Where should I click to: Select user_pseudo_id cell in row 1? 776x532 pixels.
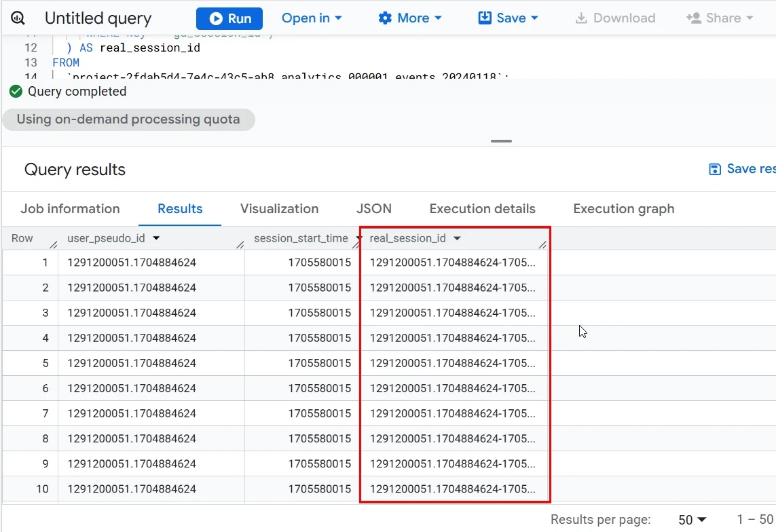click(x=151, y=263)
